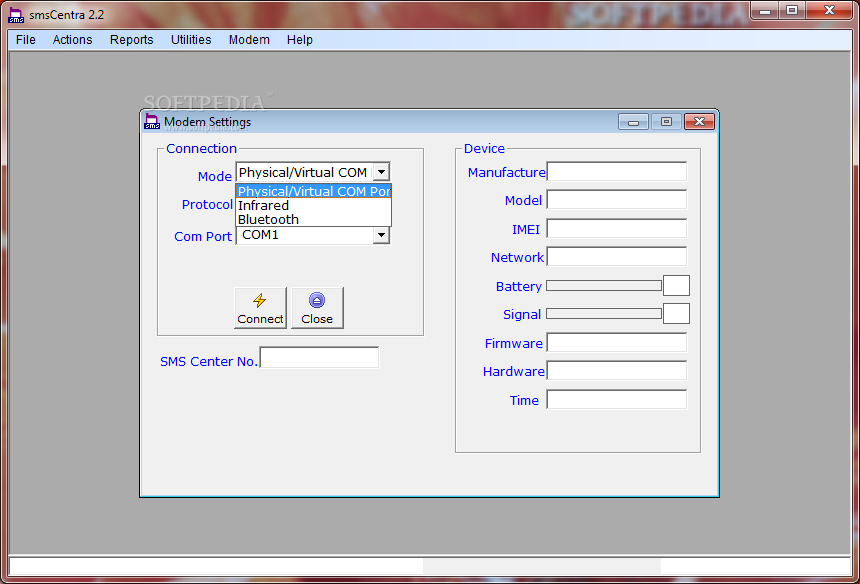Click the Signal value box
Image resolution: width=860 pixels, height=584 pixels.
(676, 314)
